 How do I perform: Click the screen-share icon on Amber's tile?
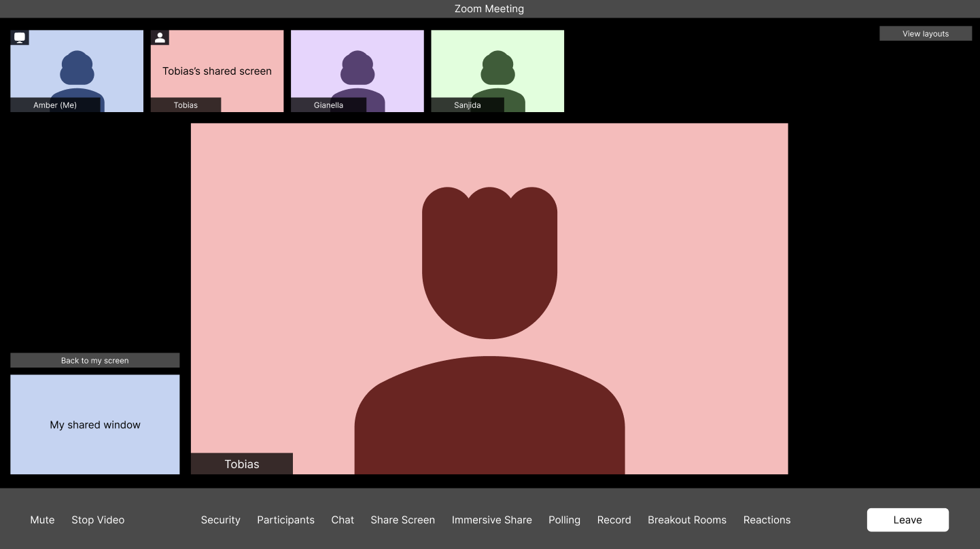pos(19,37)
